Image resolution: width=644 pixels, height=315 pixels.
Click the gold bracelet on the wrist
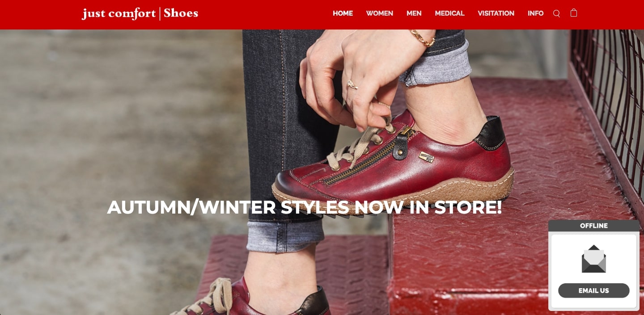point(422,38)
